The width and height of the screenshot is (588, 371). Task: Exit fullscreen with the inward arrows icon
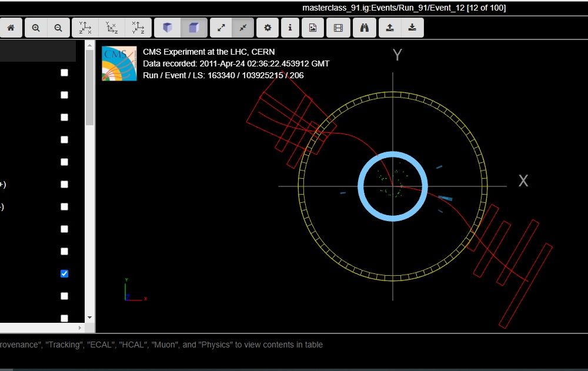pos(242,28)
